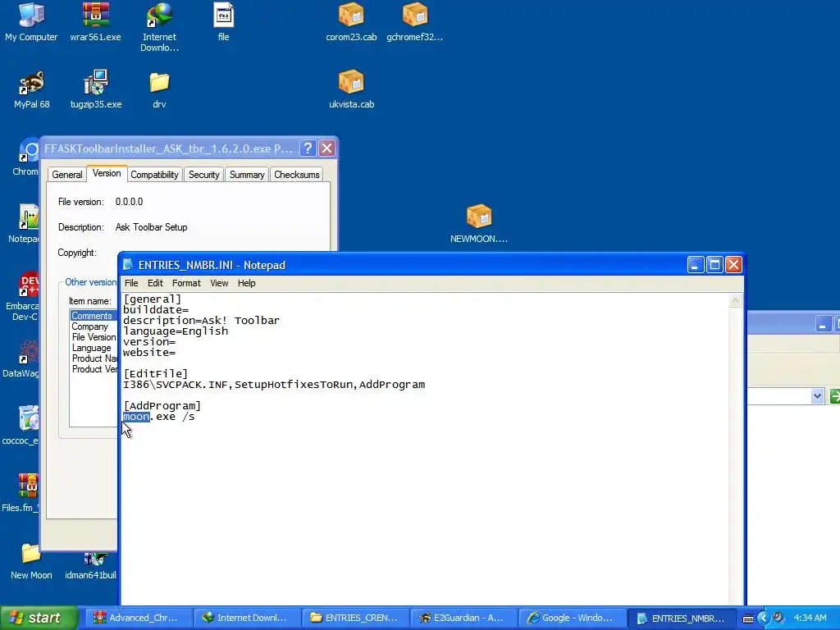Switch to General tab in Properties
This screenshot has width=840, height=630.
[67, 175]
